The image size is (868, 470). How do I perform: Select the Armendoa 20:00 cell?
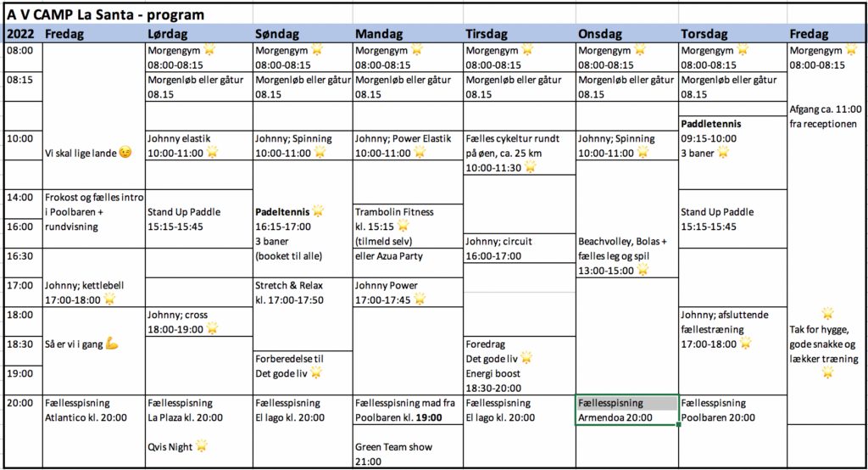[627, 417]
